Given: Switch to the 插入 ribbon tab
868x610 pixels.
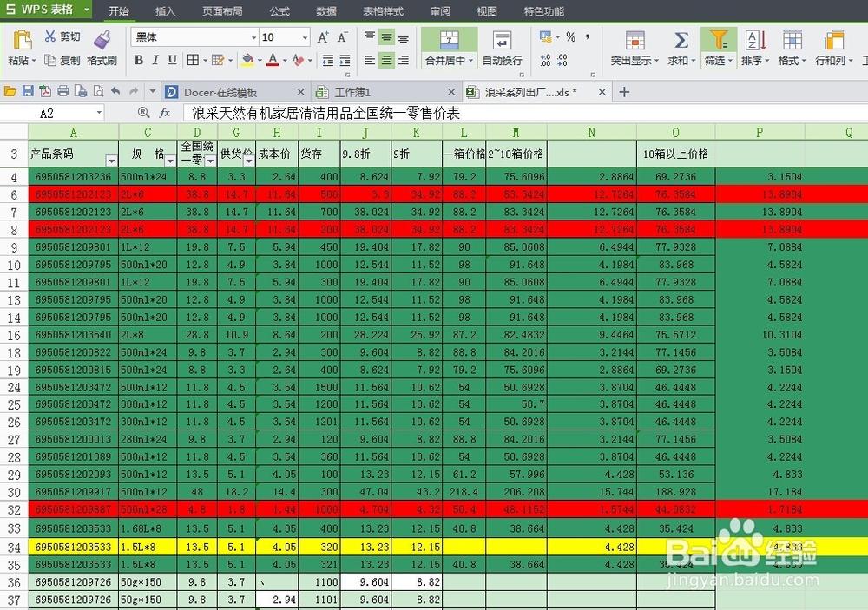Looking at the screenshot, I should (165, 11).
